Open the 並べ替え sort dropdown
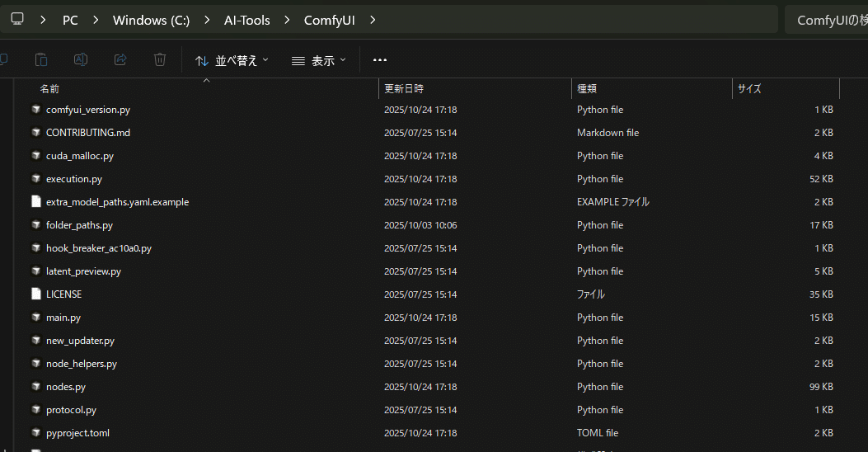 click(x=232, y=60)
